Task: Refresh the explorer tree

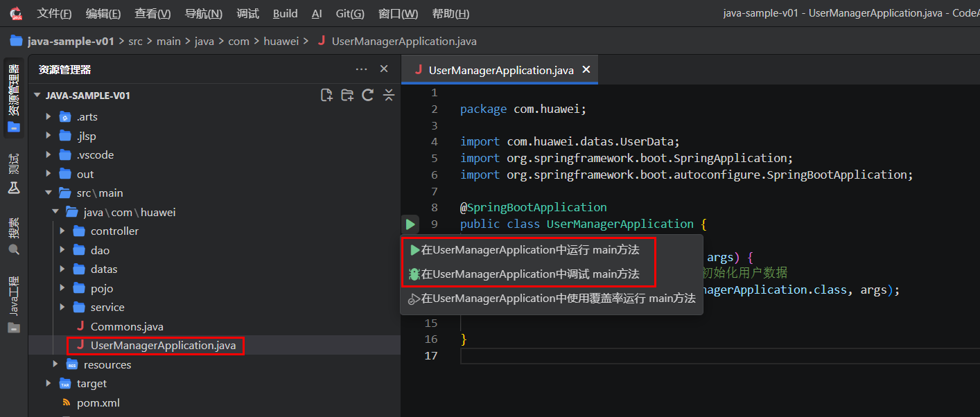Action: pyautogui.click(x=368, y=96)
